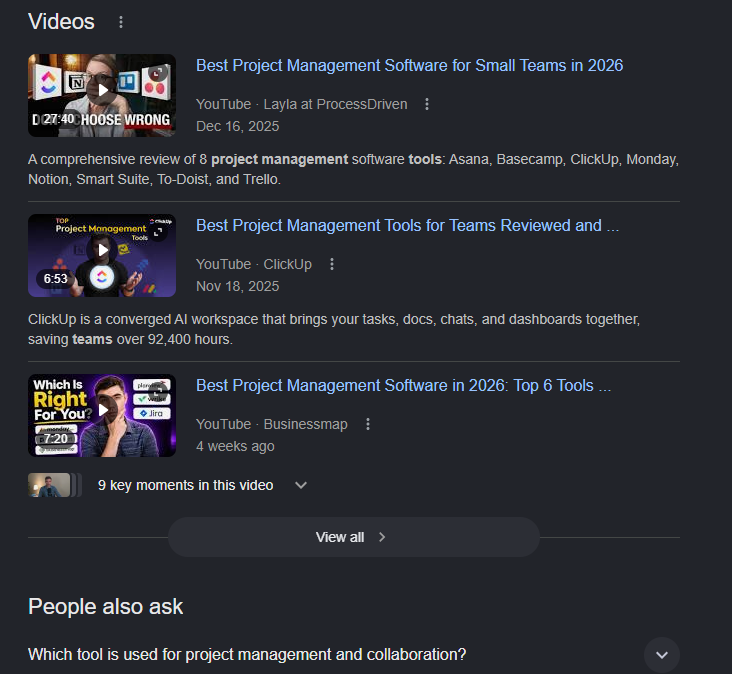Click description mentioning Asana, Basecamp, ClickUp, Monday
Image resolution: width=732 pixels, height=674 pixels.
(353, 169)
